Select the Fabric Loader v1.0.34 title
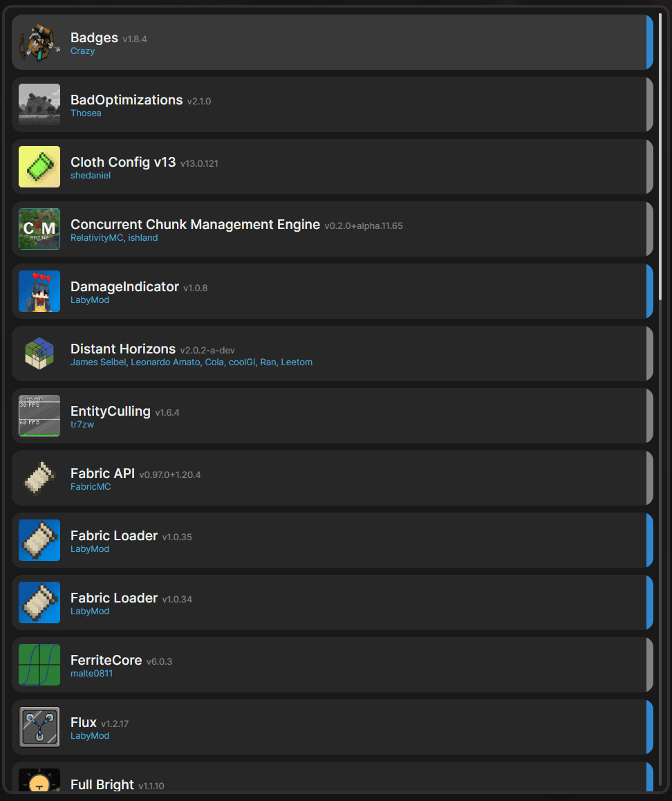The width and height of the screenshot is (672, 801). (x=114, y=598)
